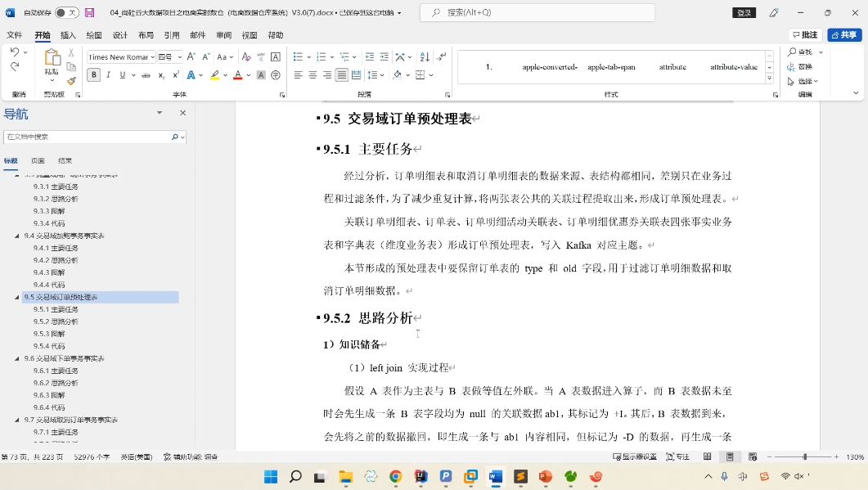The width and height of the screenshot is (868, 490).
Task: Collapse the 9.4 heading in navigation
Action: tap(16, 236)
